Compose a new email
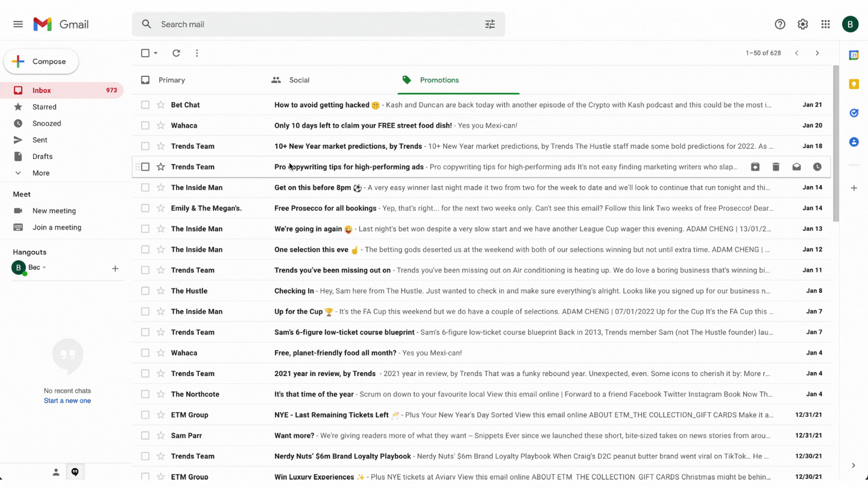The width and height of the screenshot is (868, 488). click(41, 61)
